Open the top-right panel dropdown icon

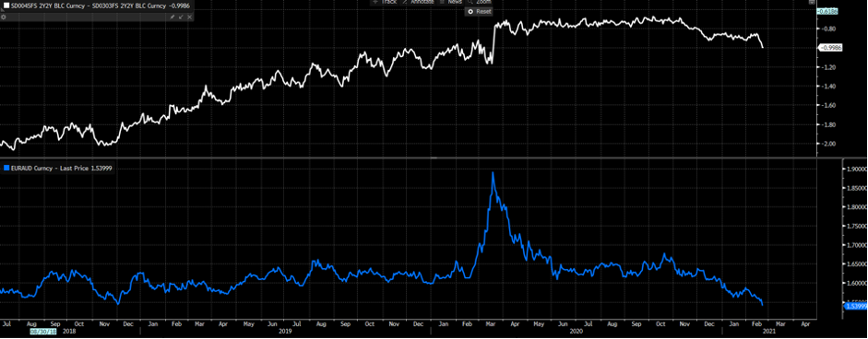point(812,2)
